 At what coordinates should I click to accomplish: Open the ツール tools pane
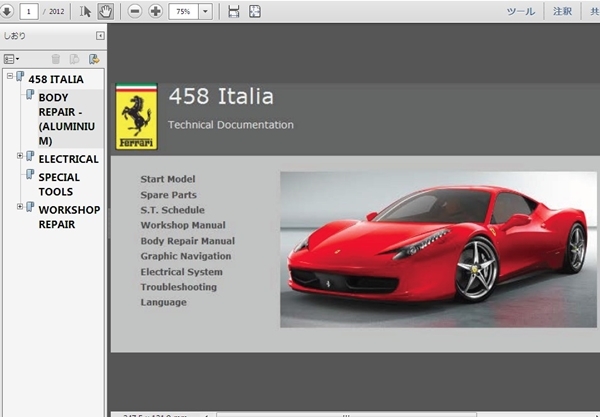click(521, 11)
